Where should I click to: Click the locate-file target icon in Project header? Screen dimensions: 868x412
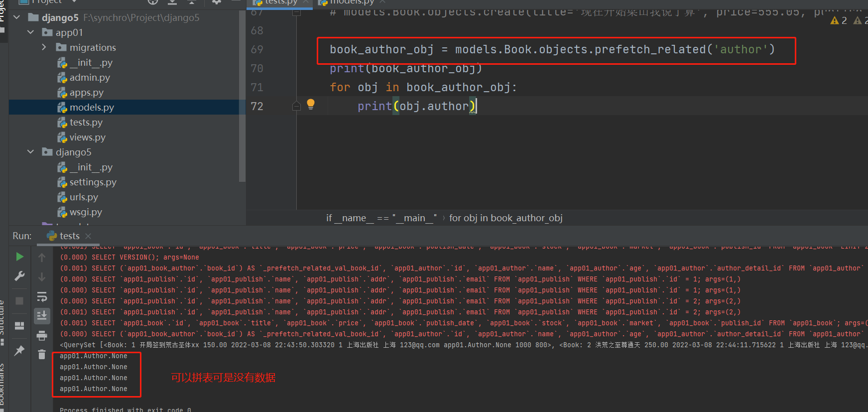click(153, 1)
